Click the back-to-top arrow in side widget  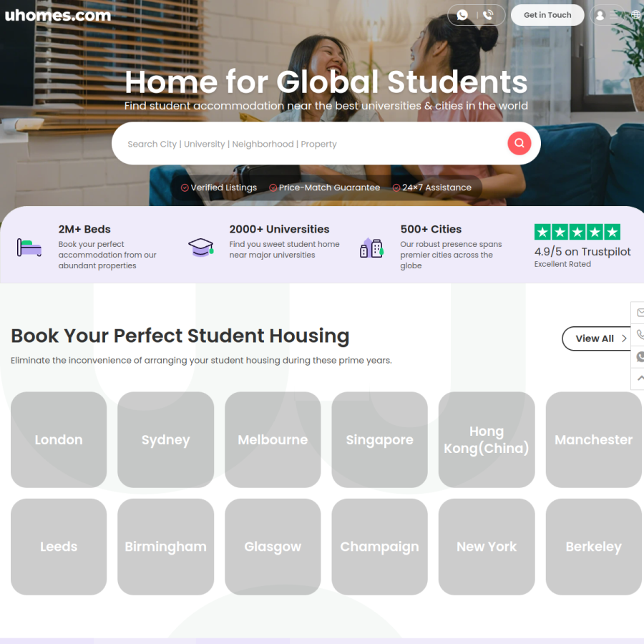(x=640, y=379)
